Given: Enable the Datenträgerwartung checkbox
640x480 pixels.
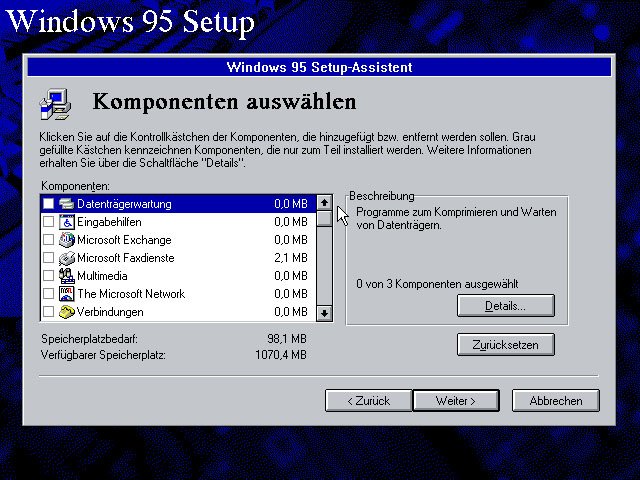Looking at the screenshot, I should point(48,204).
